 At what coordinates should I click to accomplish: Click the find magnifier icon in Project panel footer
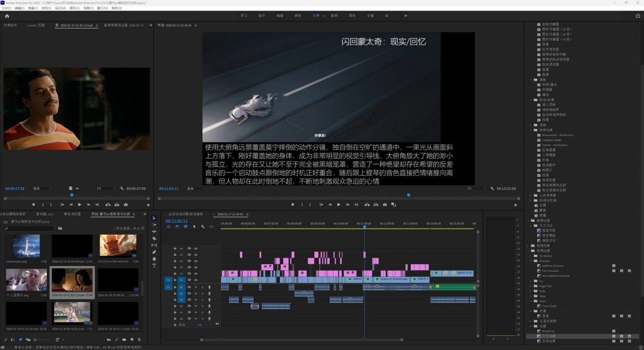(x=117, y=339)
